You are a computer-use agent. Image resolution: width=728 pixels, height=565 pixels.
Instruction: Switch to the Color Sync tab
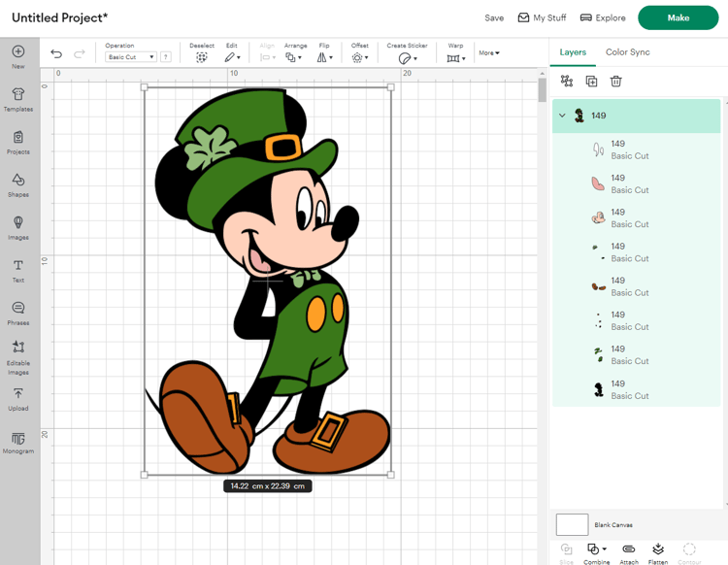pos(627,52)
